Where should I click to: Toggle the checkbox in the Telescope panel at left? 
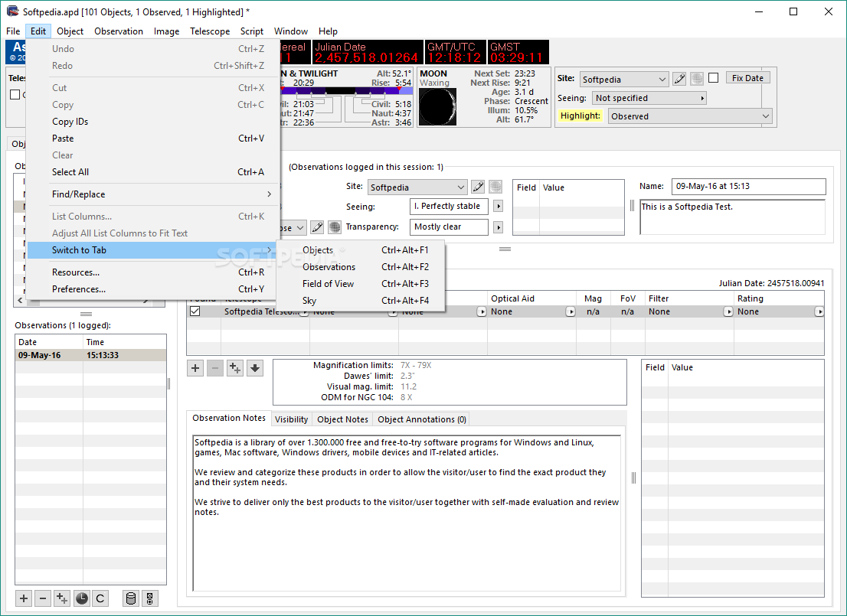pyautogui.click(x=15, y=94)
